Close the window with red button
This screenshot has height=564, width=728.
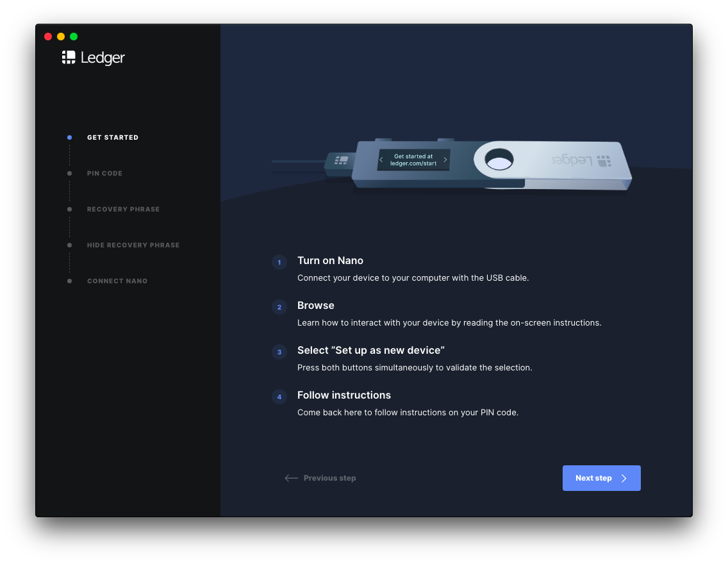coord(48,36)
